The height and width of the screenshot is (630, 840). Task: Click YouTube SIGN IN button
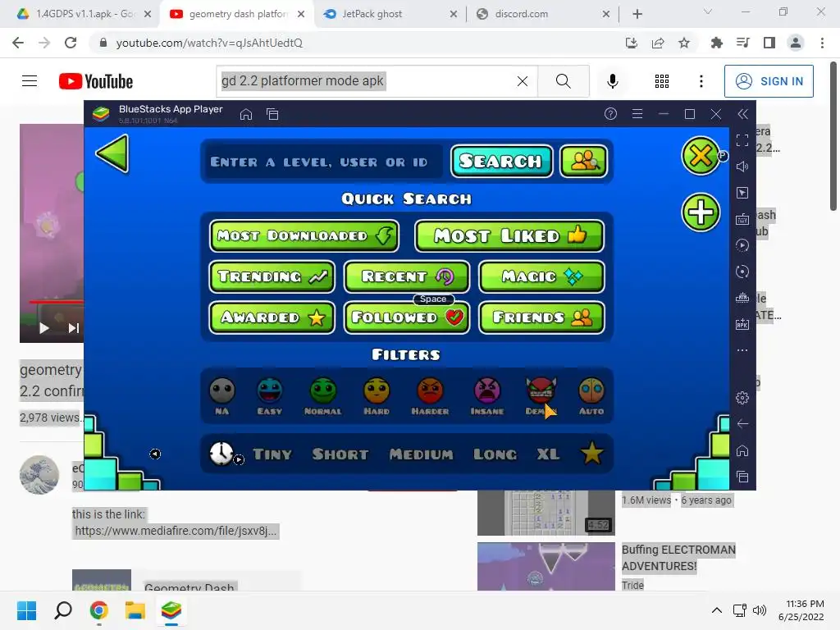tap(769, 81)
